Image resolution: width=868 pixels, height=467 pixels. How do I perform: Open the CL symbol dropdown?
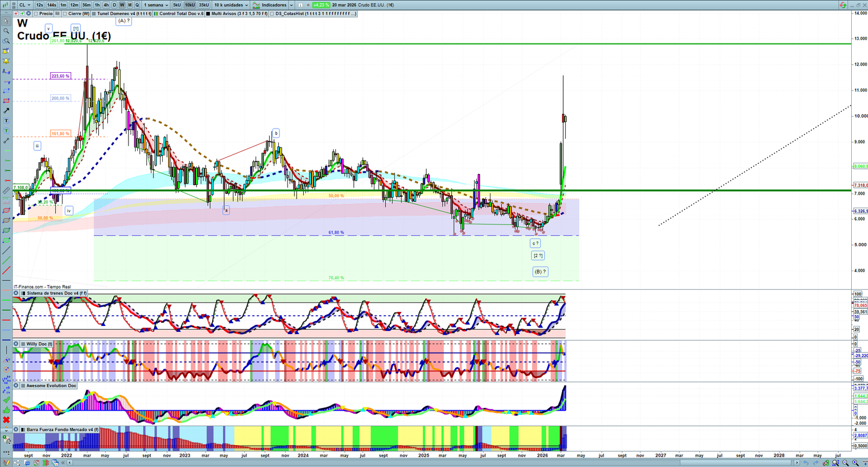point(25,5)
